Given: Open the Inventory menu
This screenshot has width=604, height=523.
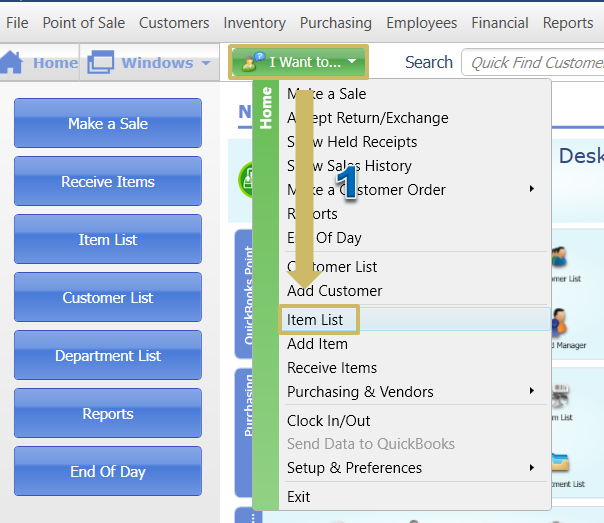Looking at the screenshot, I should (254, 22).
